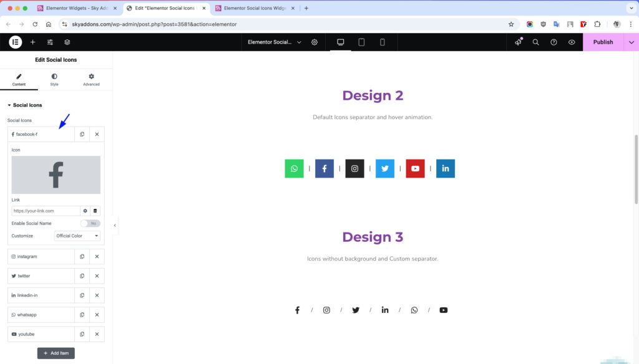Viewport: 639px width, 364px height.
Task: Open dynamic tags icon beside link
Action: pyautogui.click(x=95, y=211)
